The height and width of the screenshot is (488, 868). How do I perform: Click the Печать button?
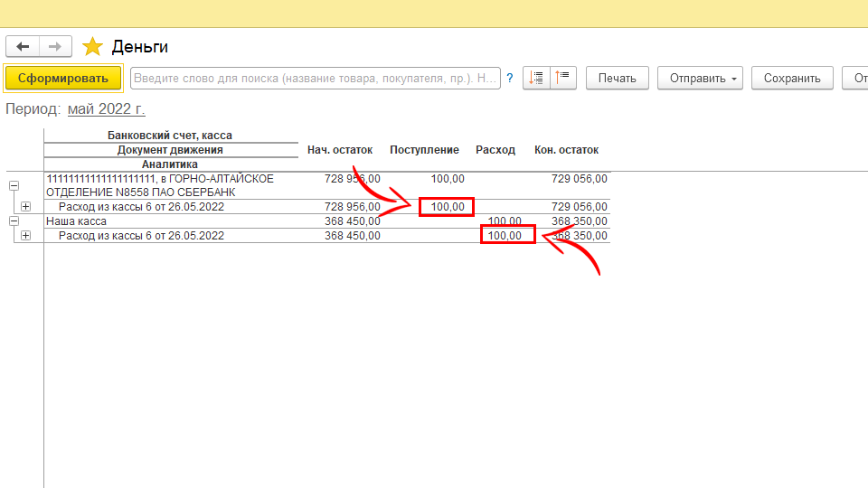point(618,78)
